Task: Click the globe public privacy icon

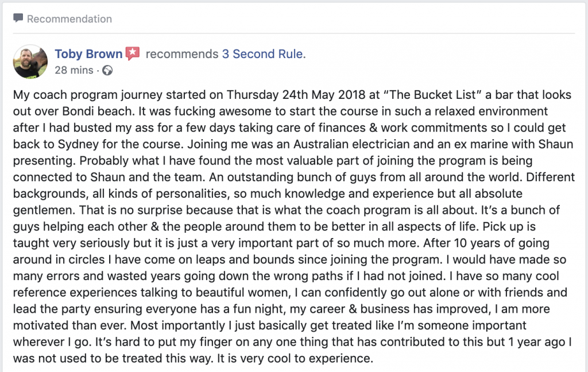Action: click(107, 70)
